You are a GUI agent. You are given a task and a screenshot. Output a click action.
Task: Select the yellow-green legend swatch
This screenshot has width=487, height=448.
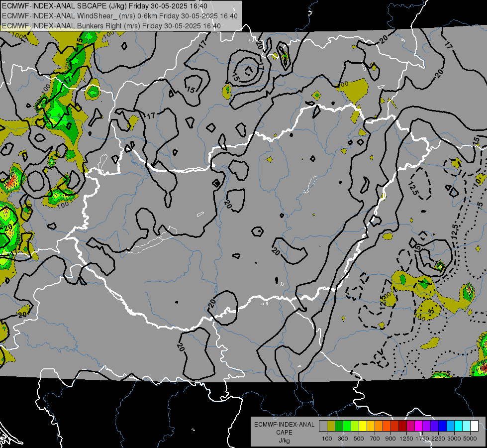pyautogui.click(x=355, y=426)
